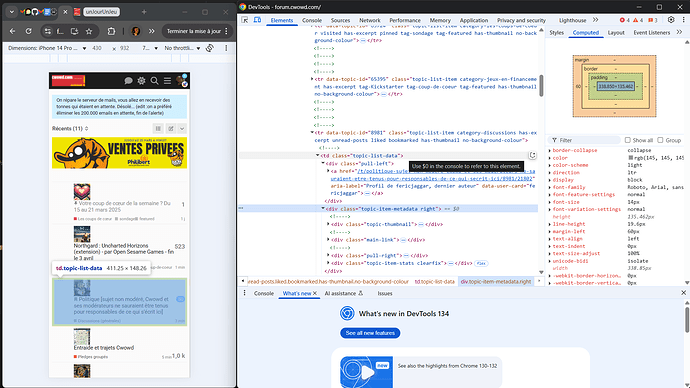
Task: Open Northgard: Uncharted Horizons topic link
Action: pyautogui.click(x=124, y=252)
